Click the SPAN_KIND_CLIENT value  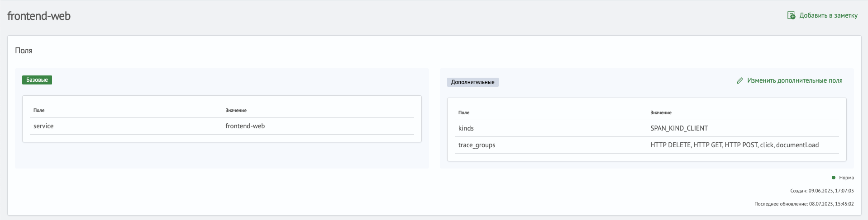point(679,128)
